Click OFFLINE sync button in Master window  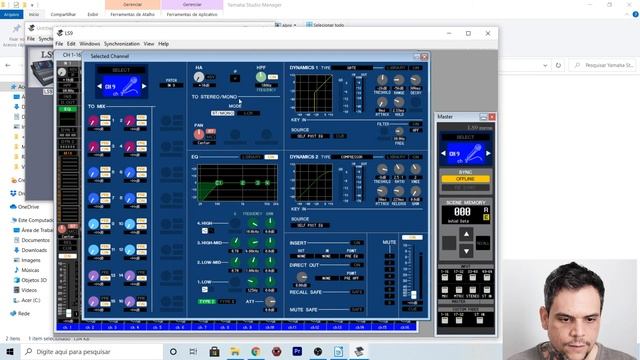point(465,179)
